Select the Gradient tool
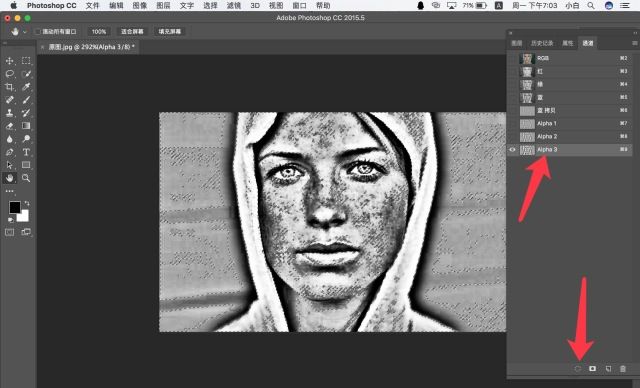Viewport: 640px width, 388px height. coord(26,126)
